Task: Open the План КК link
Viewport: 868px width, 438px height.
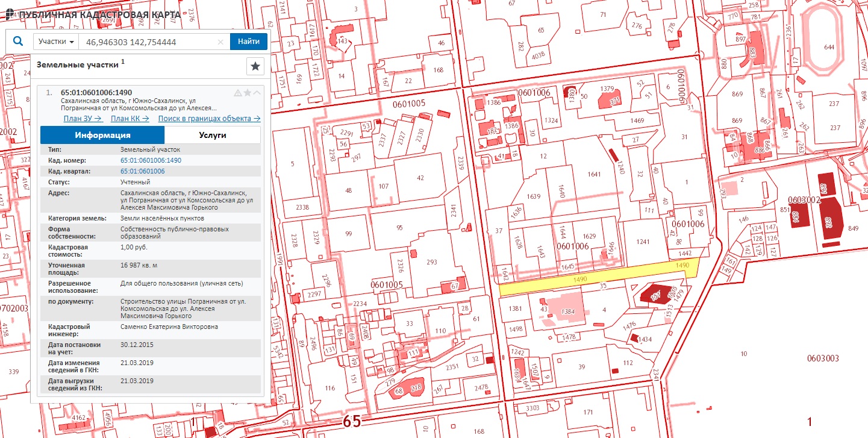Action: coord(130,119)
